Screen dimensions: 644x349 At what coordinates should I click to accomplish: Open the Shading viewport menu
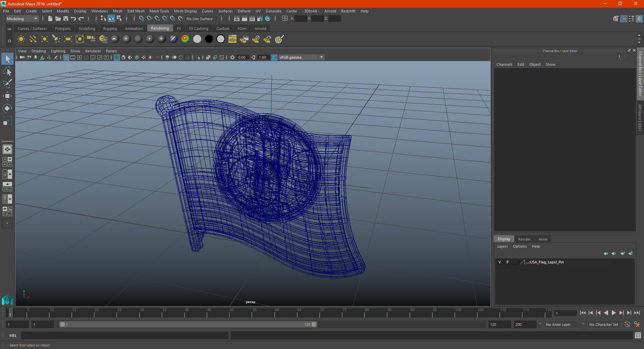39,51
